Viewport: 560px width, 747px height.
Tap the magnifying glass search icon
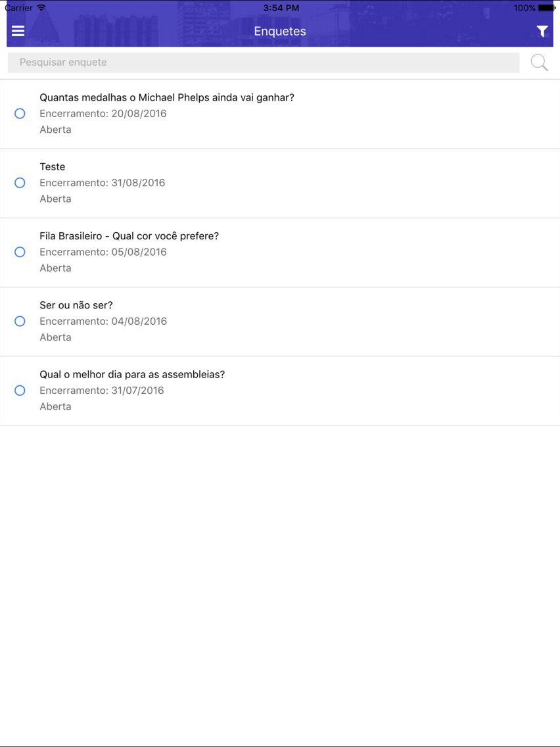(x=540, y=62)
